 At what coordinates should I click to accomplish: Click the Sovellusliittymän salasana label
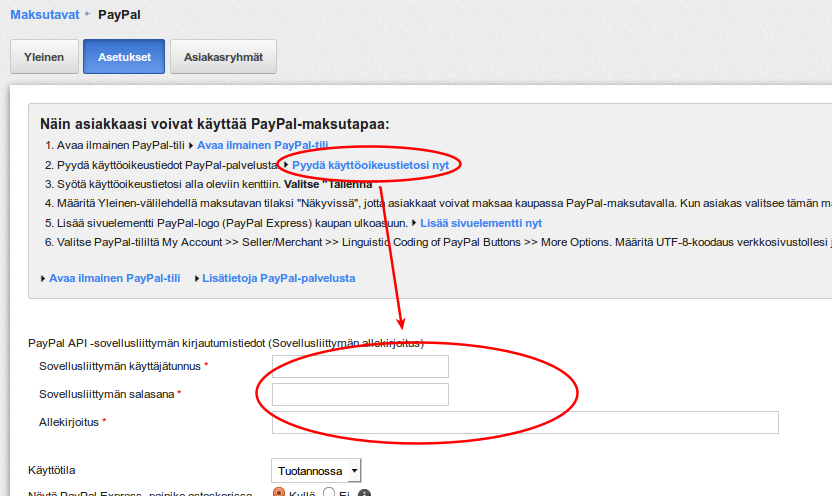[107, 394]
